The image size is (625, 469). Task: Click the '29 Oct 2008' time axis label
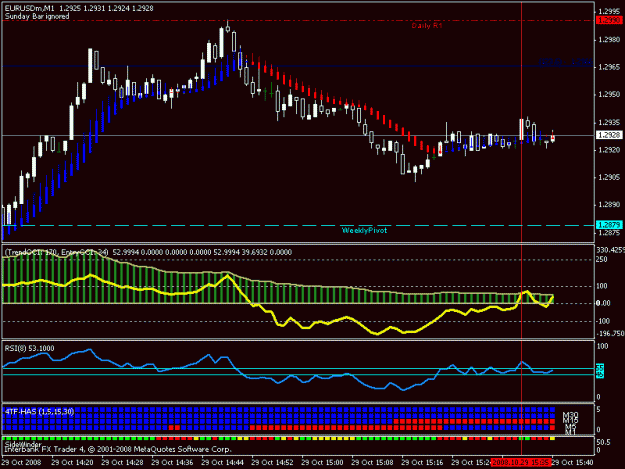click(22, 463)
